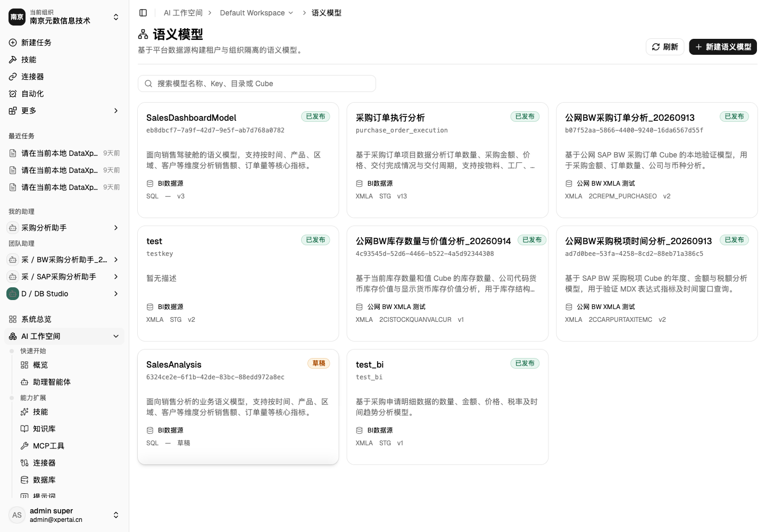
Task: Expand 采购分析助手 chevron
Action: click(x=116, y=228)
